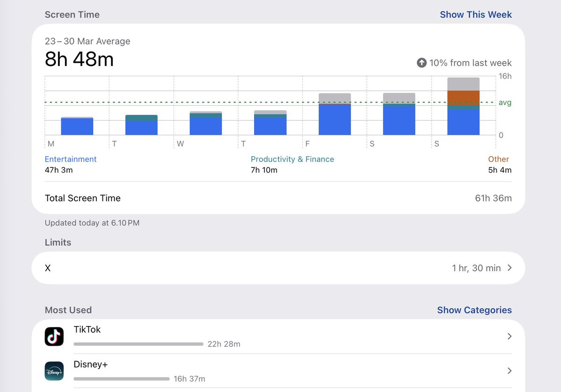Screen dimensions: 561x392
Task: Click the 47h 3m value
Action: [58, 170]
